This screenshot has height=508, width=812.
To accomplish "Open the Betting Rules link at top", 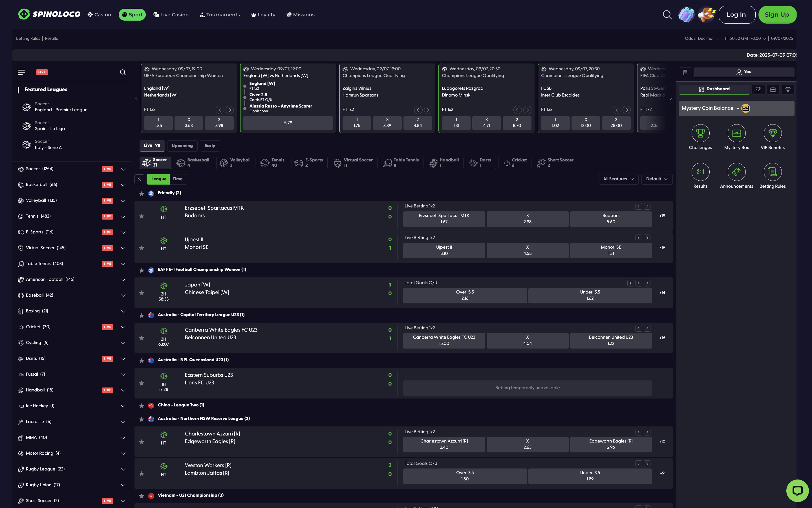I will click(28, 38).
